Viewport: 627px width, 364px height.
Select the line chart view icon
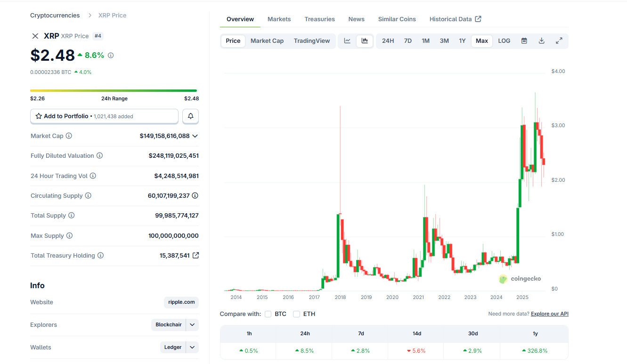pos(348,41)
